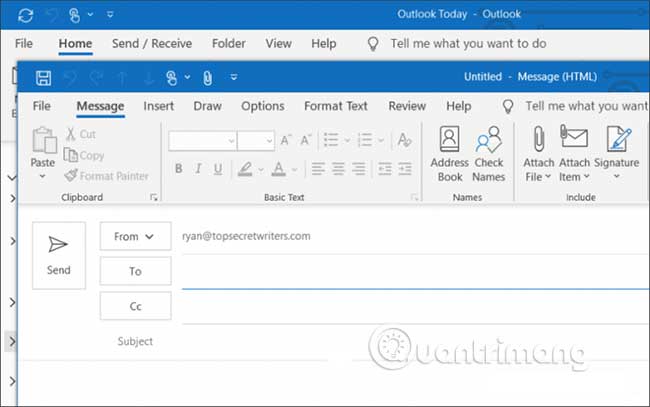Viewport: 650px width, 407px height.
Task: Click Increase Indent icon
Action: click(x=405, y=169)
